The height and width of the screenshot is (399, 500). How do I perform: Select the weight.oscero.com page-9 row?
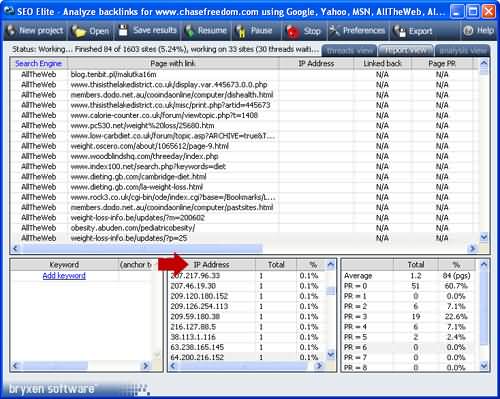coord(245,146)
